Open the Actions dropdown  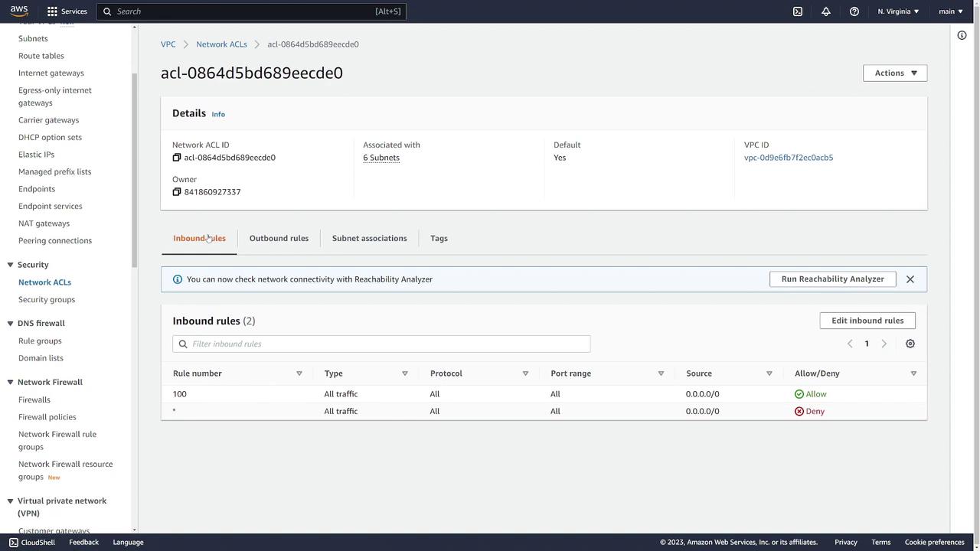click(894, 73)
